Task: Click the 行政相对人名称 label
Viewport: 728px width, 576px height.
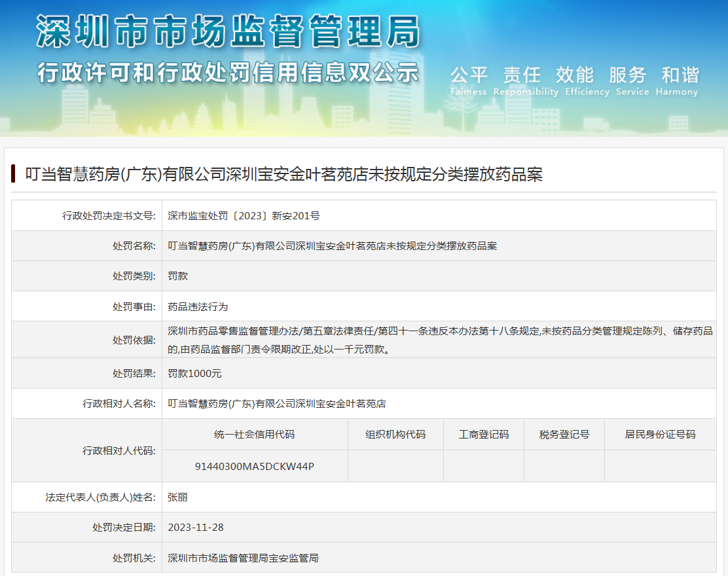Action: 119,404
